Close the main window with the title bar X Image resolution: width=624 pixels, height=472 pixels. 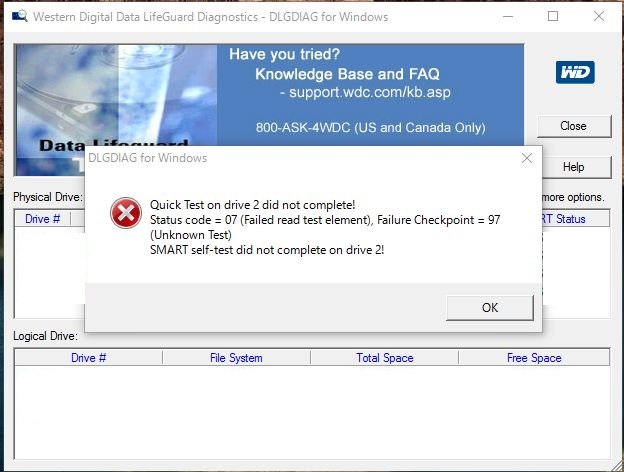point(599,16)
